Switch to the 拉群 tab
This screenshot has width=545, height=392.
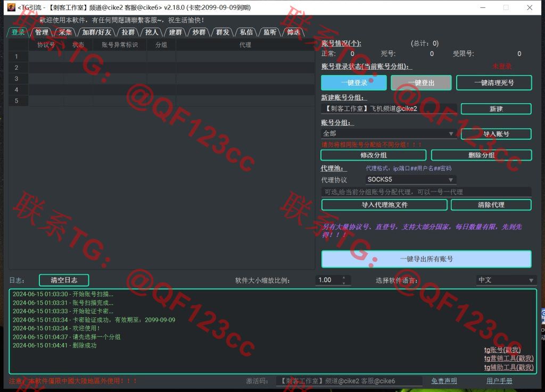click(128, 32)
